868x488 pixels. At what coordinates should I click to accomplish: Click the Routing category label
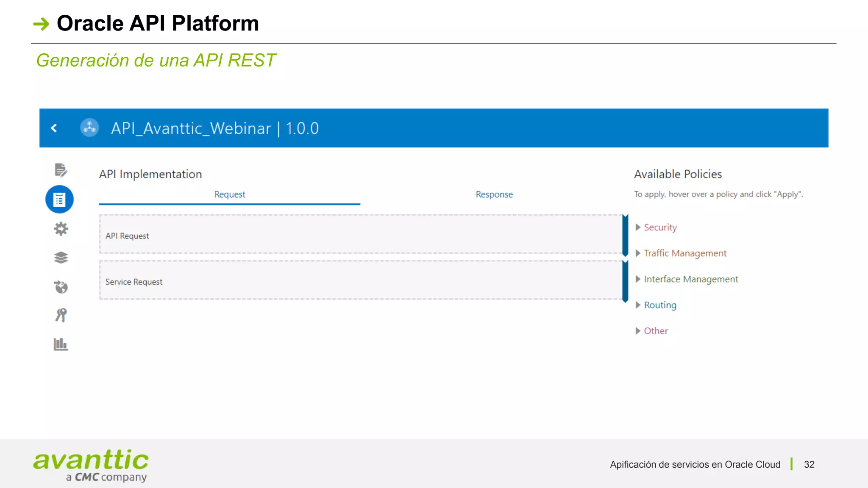tap(660, 305)
